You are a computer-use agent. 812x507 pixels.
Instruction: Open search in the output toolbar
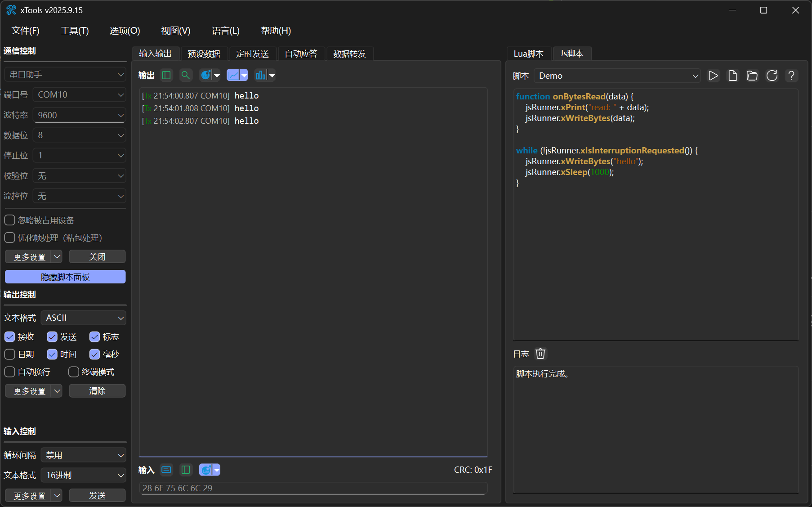click(186, 75)
